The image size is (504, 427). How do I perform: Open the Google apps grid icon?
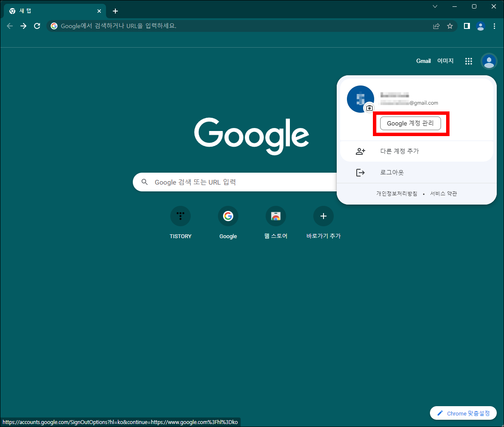pos(469,61)
